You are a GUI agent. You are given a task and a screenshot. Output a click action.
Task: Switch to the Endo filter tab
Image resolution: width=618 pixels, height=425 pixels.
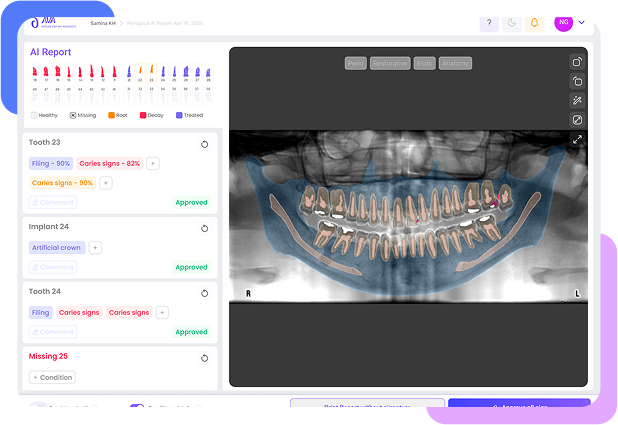click(x=424, y=63)
